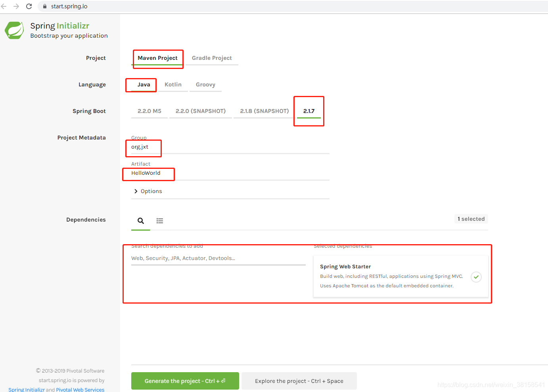Choose Kotlin as language

[173, 84]
